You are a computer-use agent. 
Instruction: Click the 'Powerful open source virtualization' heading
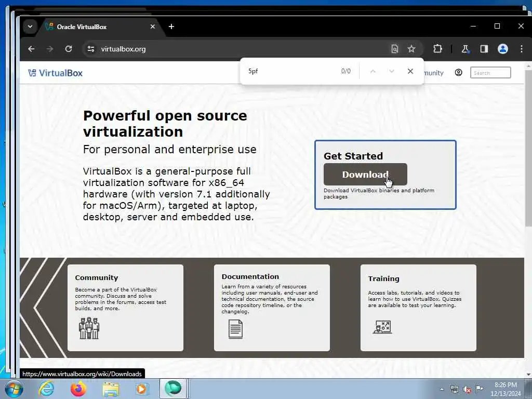[165, 124]
